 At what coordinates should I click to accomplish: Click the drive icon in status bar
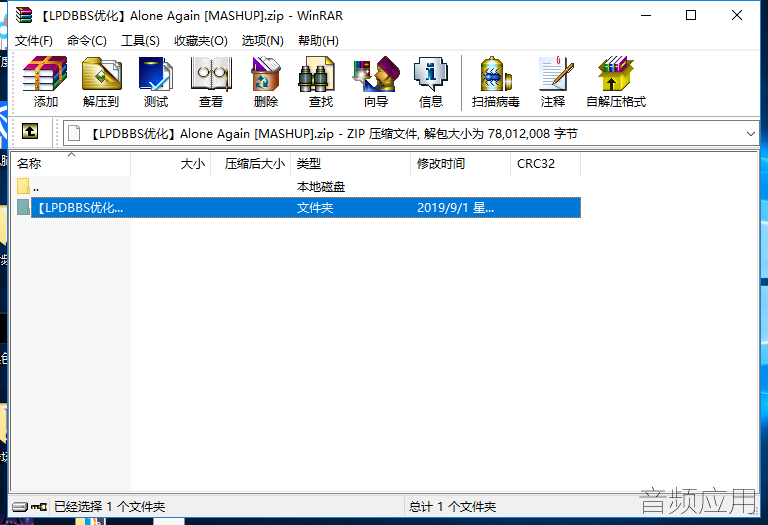[x=20, y=506]
